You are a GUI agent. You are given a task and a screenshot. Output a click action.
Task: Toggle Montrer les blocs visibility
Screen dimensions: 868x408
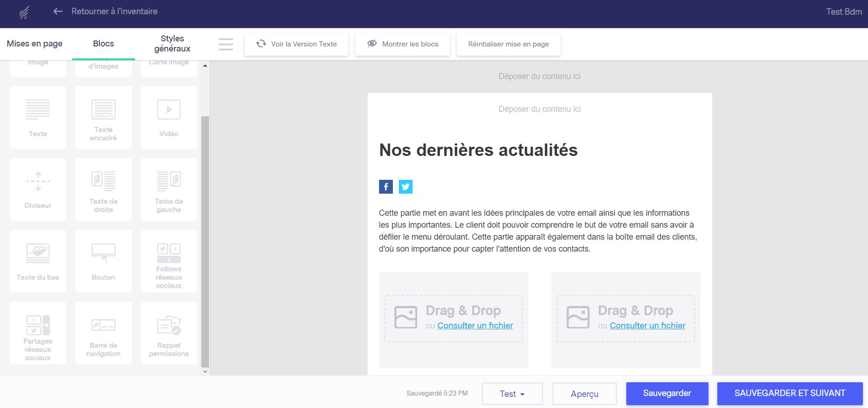(x=403, y=44)
